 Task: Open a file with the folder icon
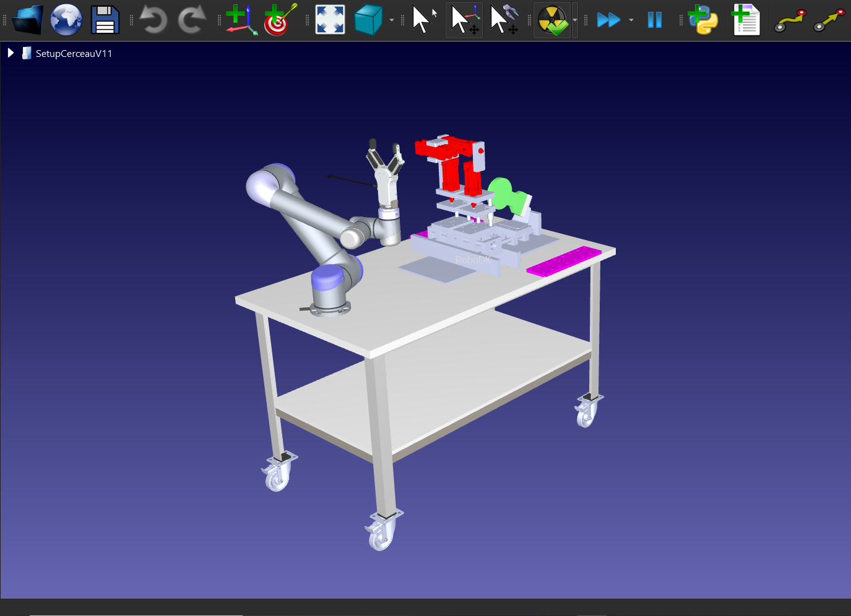27,20
